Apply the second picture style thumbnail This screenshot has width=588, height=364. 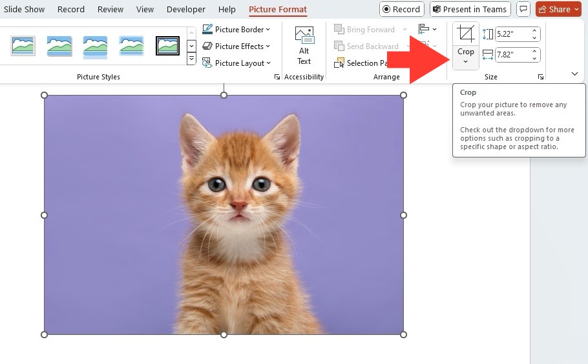(59, 46)
